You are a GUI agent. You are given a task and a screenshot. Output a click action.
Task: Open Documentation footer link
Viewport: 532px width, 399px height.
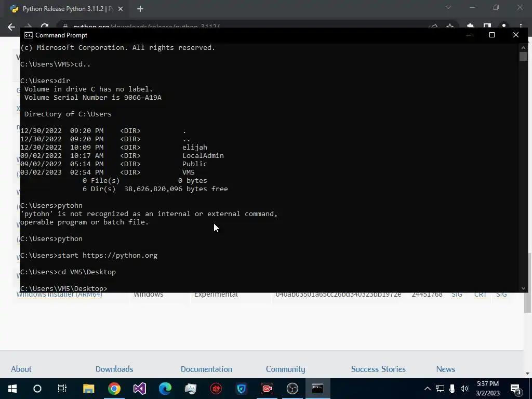pos(206,369)
